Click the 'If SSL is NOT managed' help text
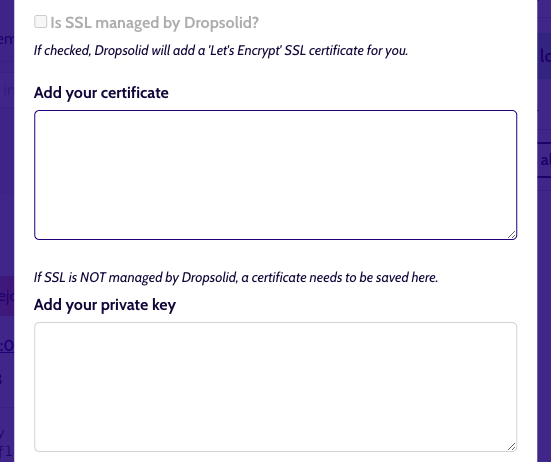The height and width of the screenshot is (462, 551). tap(236, 278)
